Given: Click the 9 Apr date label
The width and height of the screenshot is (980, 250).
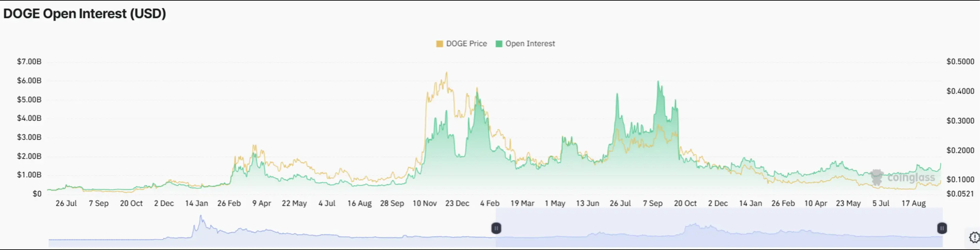Looking at the screenshot, I should (x=262, y=203).
